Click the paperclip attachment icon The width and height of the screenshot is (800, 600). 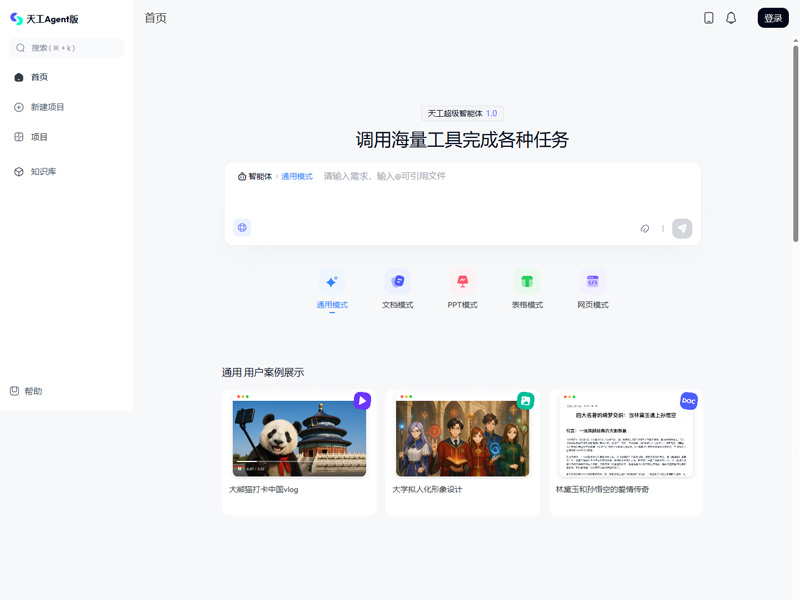coord(645,228)
